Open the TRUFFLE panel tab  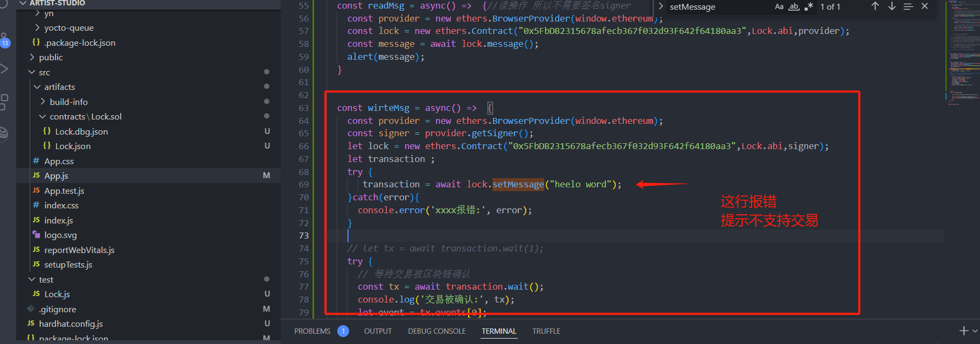(546, 331)
